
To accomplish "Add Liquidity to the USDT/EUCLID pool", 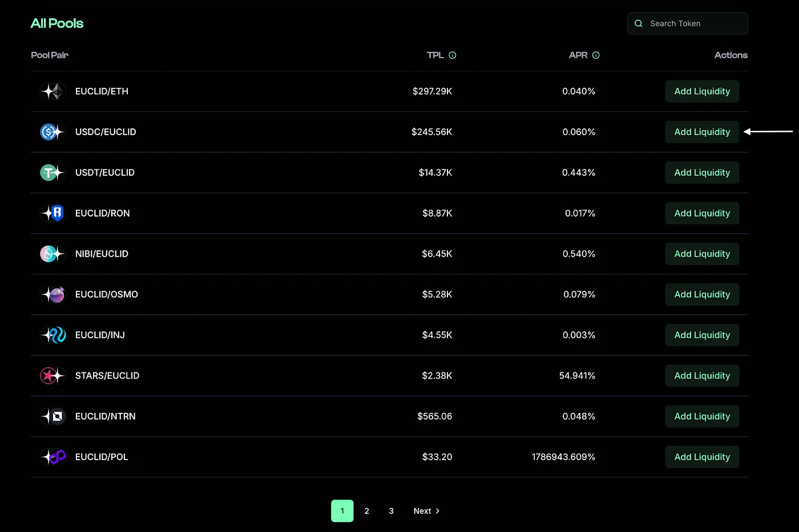I will (x=702, y=172).
